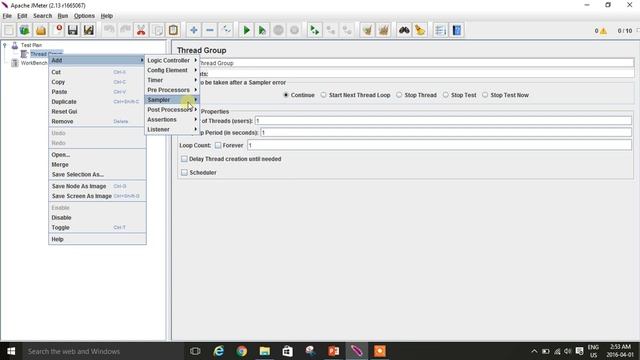This screenshot has height=360, width=640.
Task: Save the test plan with the floppy icon
Action: (73, 30)
